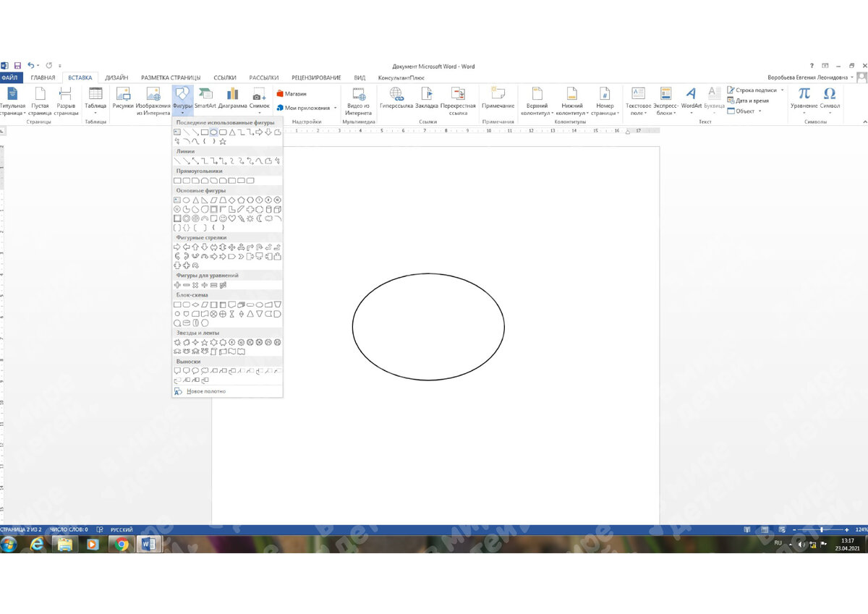Image resolution: width=868 pixels, height=614 pixels.
Task: Open the Уравнение equation dropdown
Action: point(804,98)
